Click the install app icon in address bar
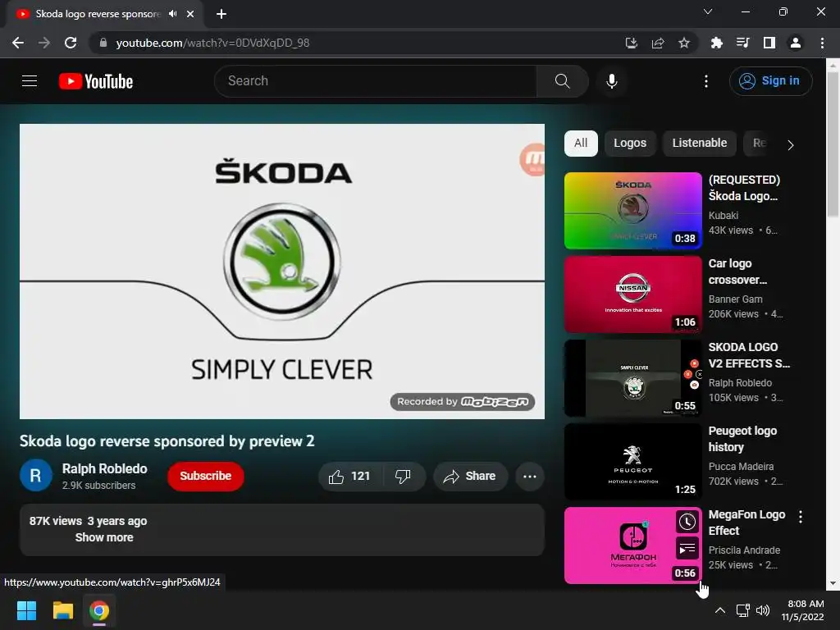This screenshot has height=630, width=840. point(632,43)
